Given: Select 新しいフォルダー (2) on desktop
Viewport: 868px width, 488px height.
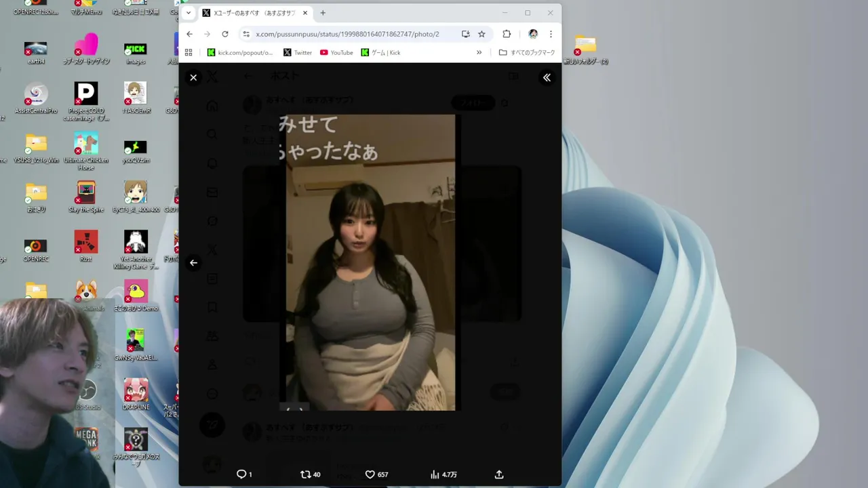Looking at the screenshot, I should (585, 50).
